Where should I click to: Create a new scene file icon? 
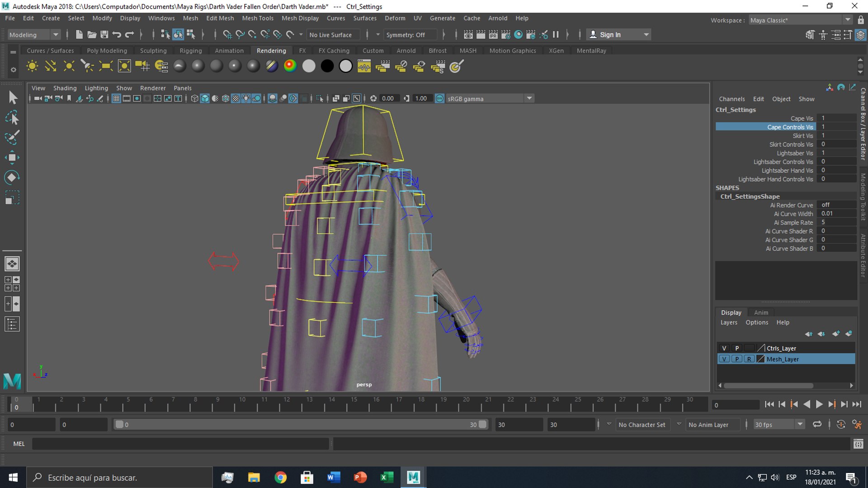pos(79,34)
